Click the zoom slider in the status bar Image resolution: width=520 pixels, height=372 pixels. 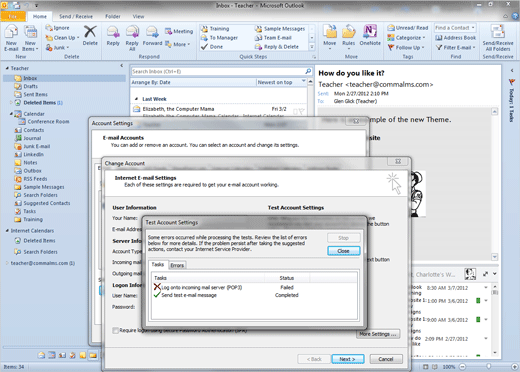click(x=488, y=367)
